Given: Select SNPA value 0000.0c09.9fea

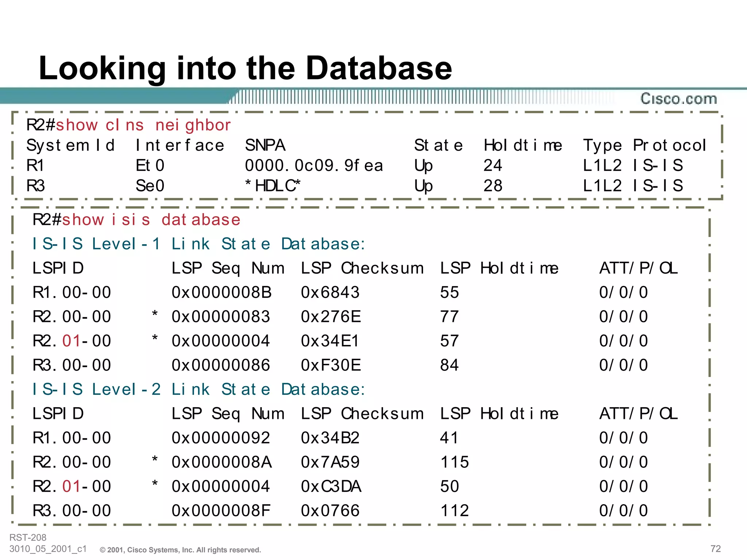Looking at the screenshot, I should tap(314, 166).
